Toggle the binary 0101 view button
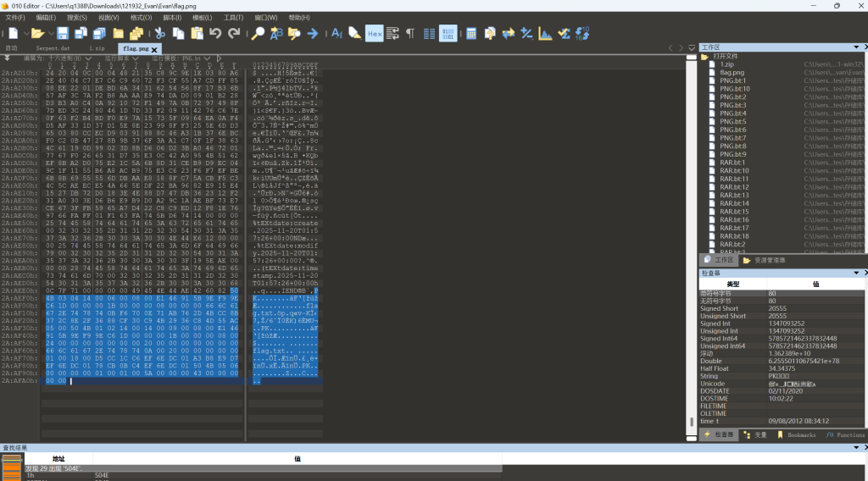 [x=448, y=33]
